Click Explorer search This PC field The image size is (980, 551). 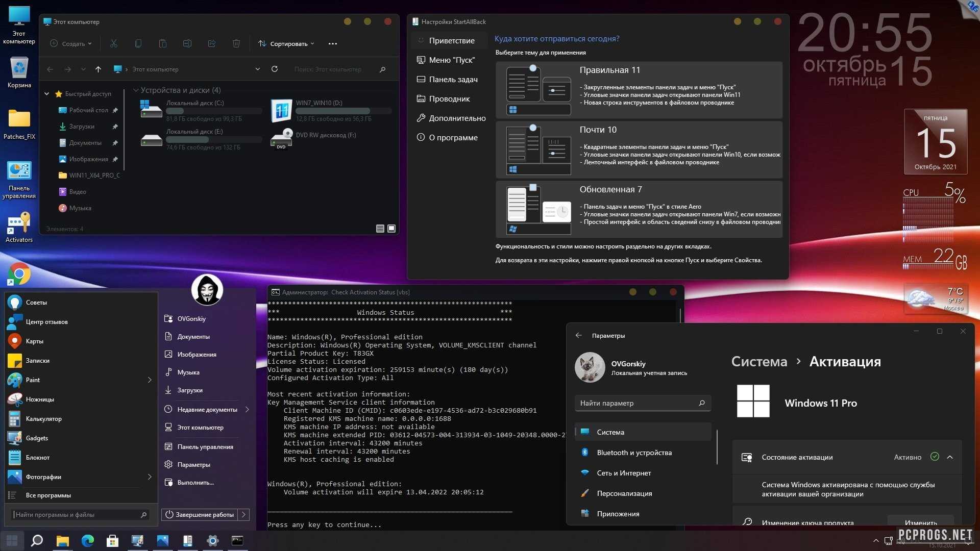pyautogui.click(x=339, y=69)
